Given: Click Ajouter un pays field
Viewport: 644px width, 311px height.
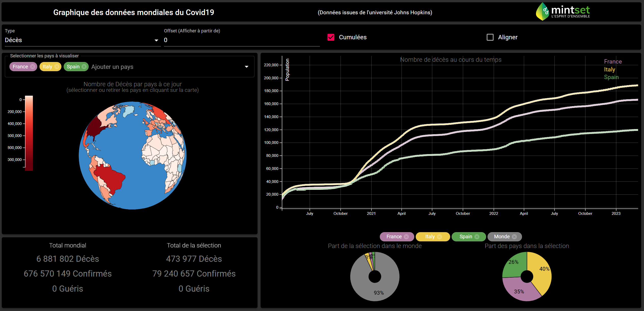Looking at the screenshot, I should (x=112, y=67).
